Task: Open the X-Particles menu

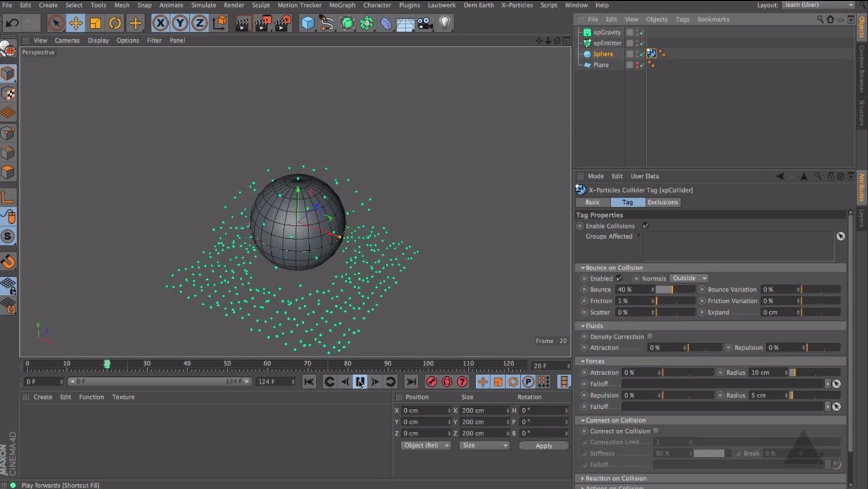Action: [x=517, y=5]
